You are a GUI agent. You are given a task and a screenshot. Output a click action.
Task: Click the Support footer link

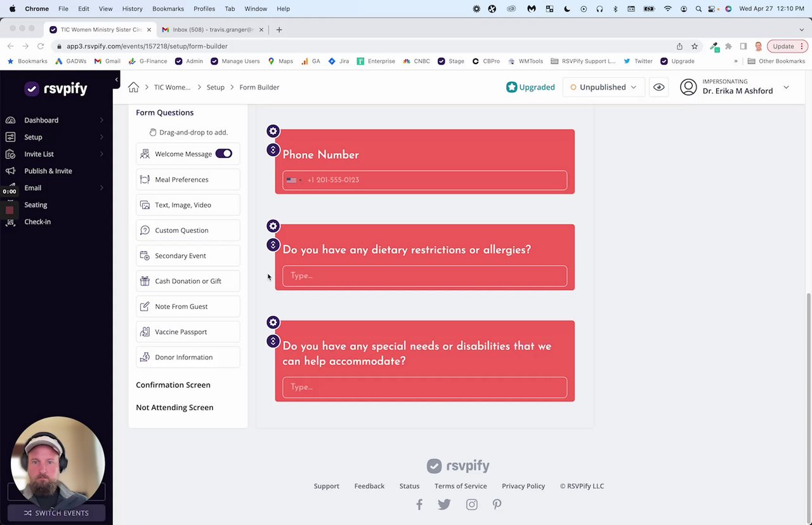point(327,486)
